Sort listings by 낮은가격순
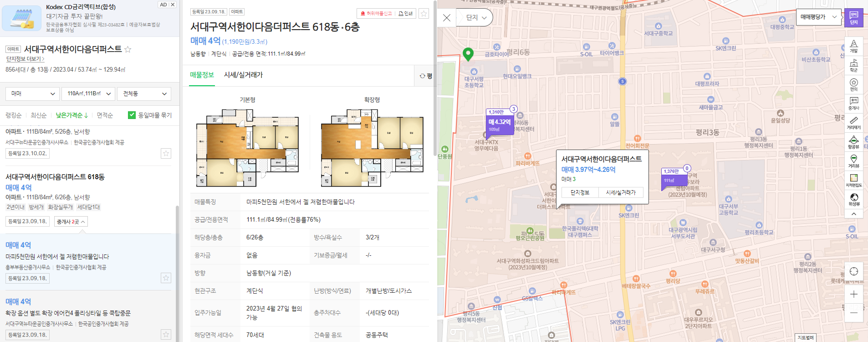 pyautogui.click(x=71, y=115)
